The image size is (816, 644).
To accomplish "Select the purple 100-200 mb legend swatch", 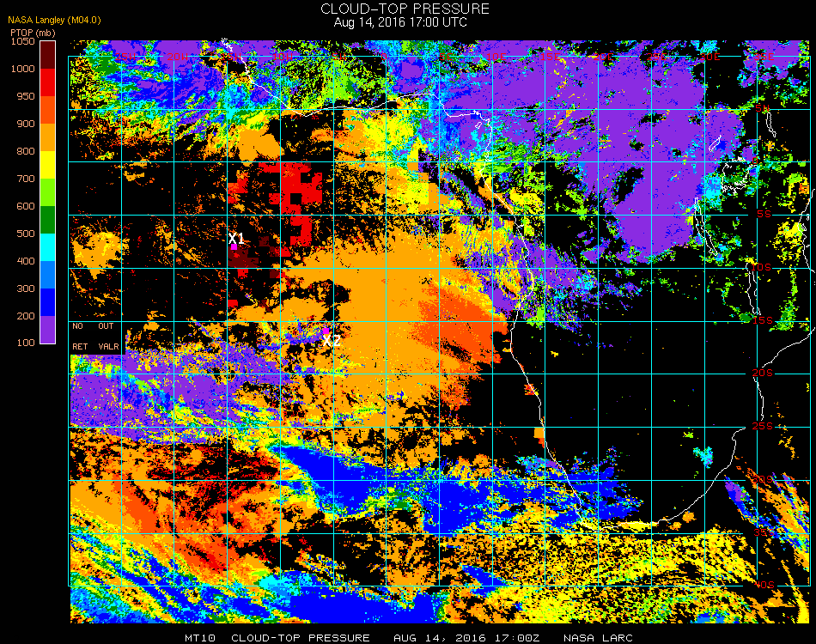I will tap(47, 329).
